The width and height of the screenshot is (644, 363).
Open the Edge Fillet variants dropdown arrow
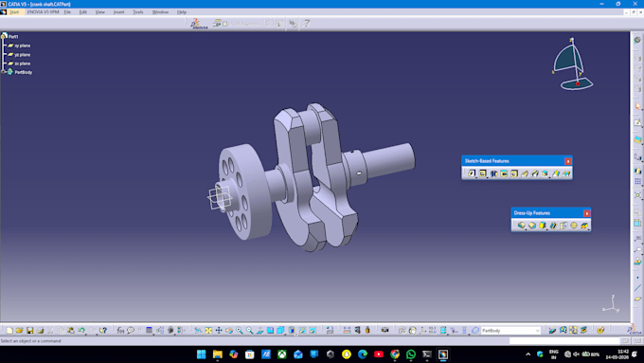click(526, 229)
